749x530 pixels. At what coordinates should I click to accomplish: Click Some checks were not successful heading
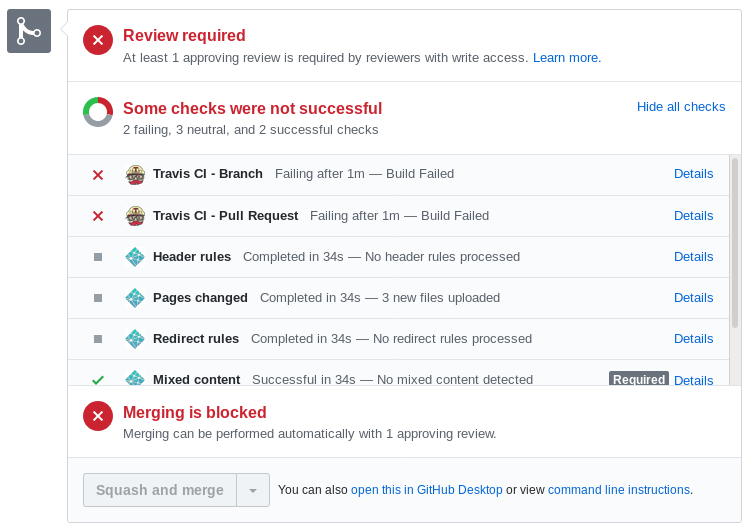(253, 108)
